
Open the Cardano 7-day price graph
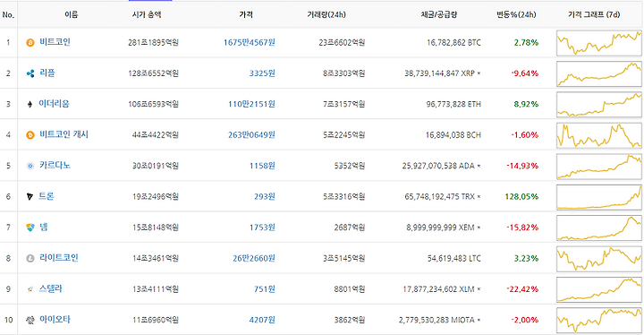pos(599,167)
